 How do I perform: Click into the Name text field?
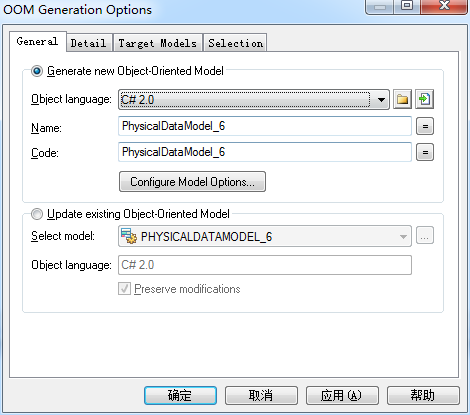[x=265, y=126]
